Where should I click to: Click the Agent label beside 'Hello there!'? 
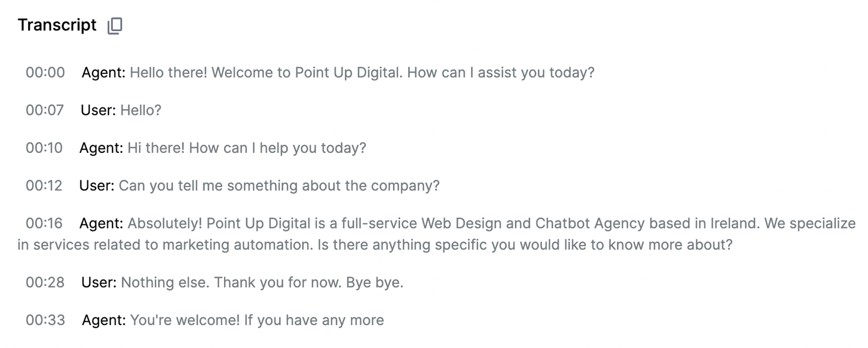pos(104,73)
